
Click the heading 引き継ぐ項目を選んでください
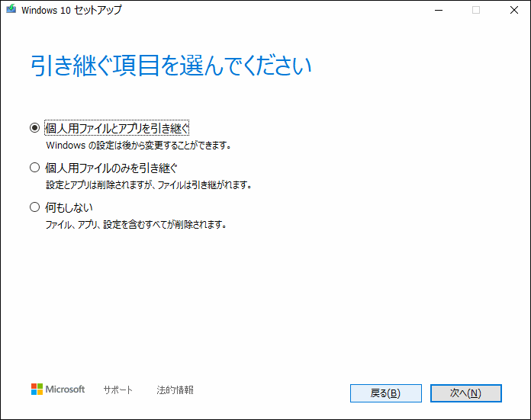coord(171,66)
